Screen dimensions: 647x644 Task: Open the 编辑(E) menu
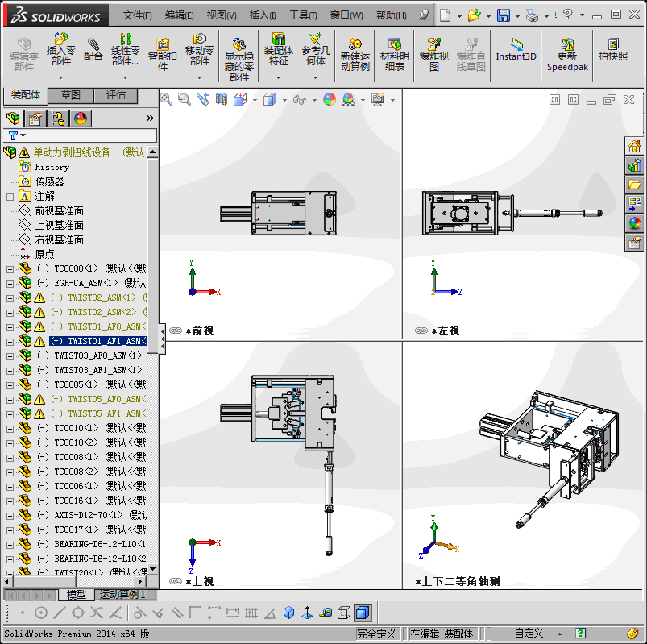tap(180, 15)
